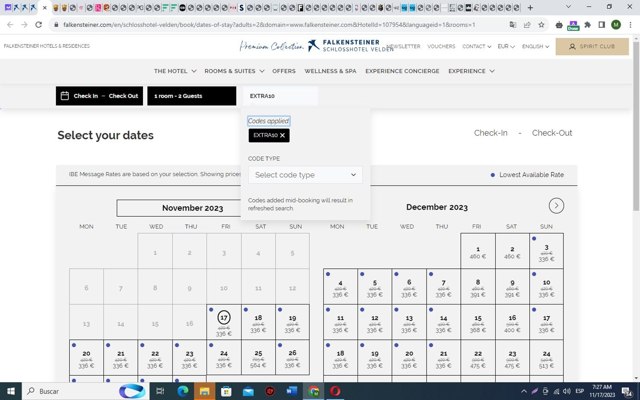Open Check In - Check Out date picker
The height and width of the screenshot is (400, 640).
(x=99, y=96)
